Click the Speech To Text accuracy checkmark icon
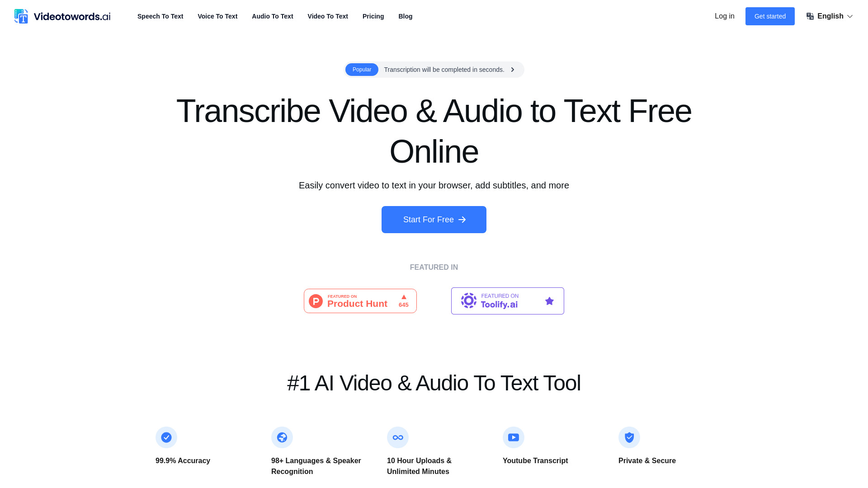This screenshot has height=488, width=868. [x=166, y=437]
